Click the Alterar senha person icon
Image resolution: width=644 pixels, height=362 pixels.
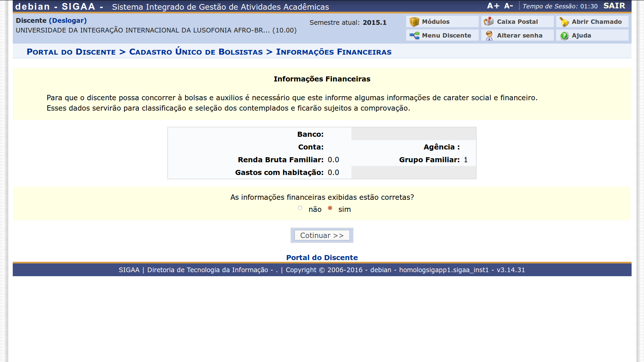pos(489,36)
